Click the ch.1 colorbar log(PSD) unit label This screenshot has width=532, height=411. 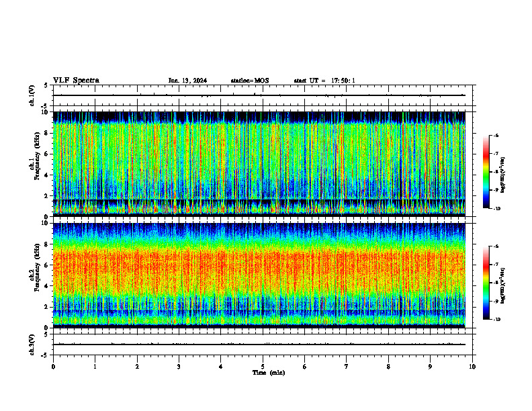tap(503, 175)
